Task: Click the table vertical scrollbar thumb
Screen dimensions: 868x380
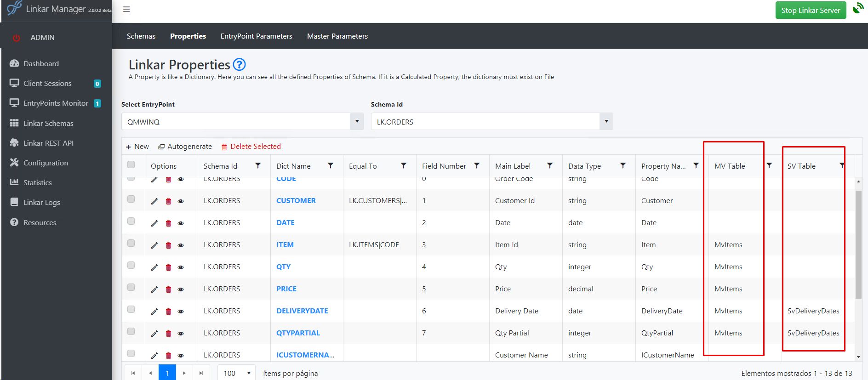Action: point(858,244)
